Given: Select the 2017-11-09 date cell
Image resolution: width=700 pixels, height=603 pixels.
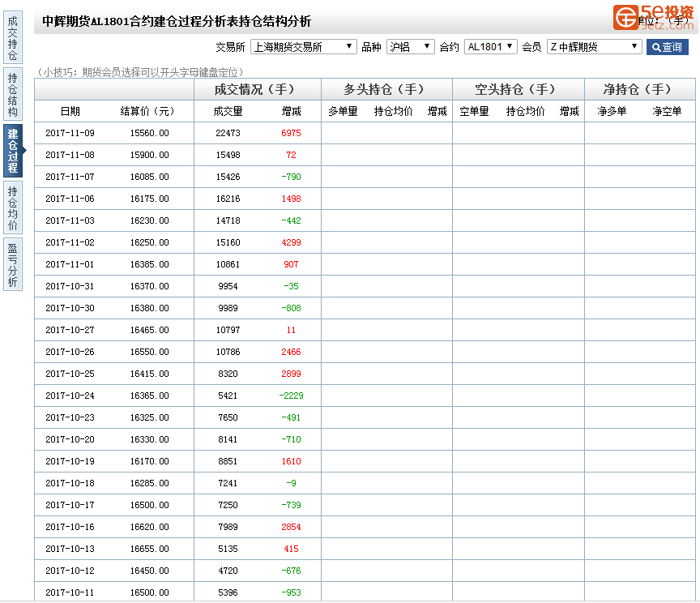Looking at the screenshot, I should coord(70,133).
